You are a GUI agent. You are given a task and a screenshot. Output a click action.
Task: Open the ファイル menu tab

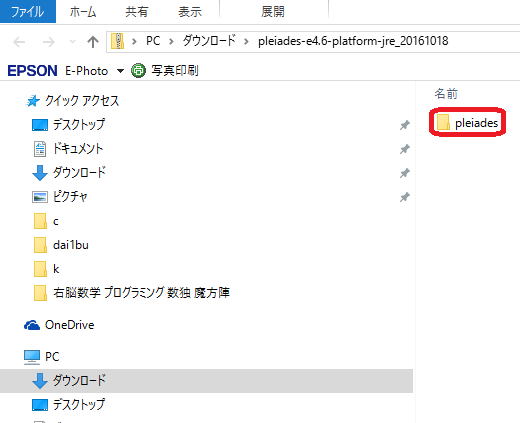pos(28,11)
